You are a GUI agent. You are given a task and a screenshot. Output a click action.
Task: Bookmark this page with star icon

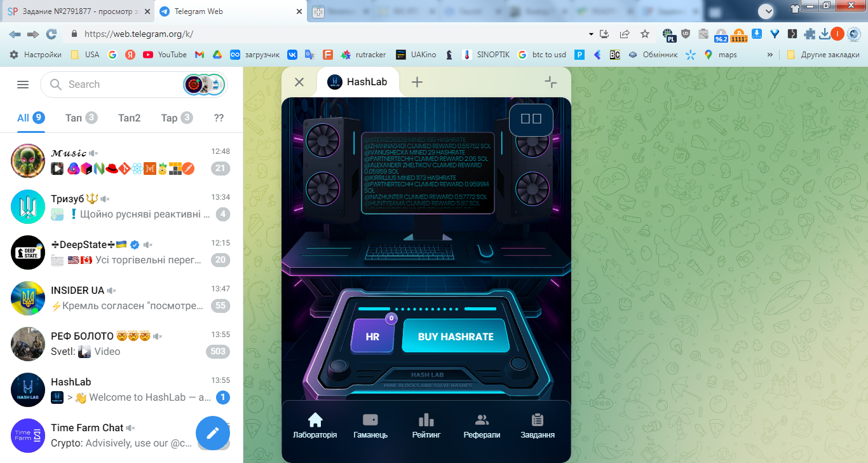645,34
